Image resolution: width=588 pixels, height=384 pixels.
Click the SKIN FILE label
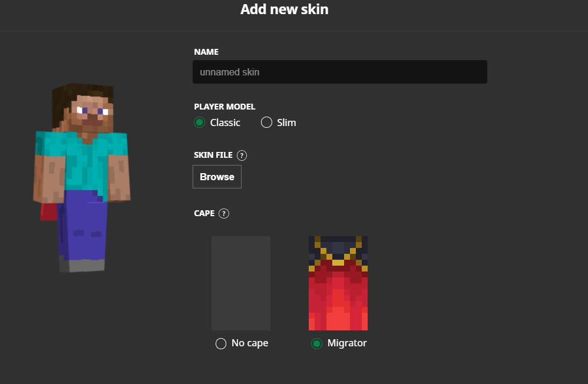pyautogui.click(x=213, y=155)
